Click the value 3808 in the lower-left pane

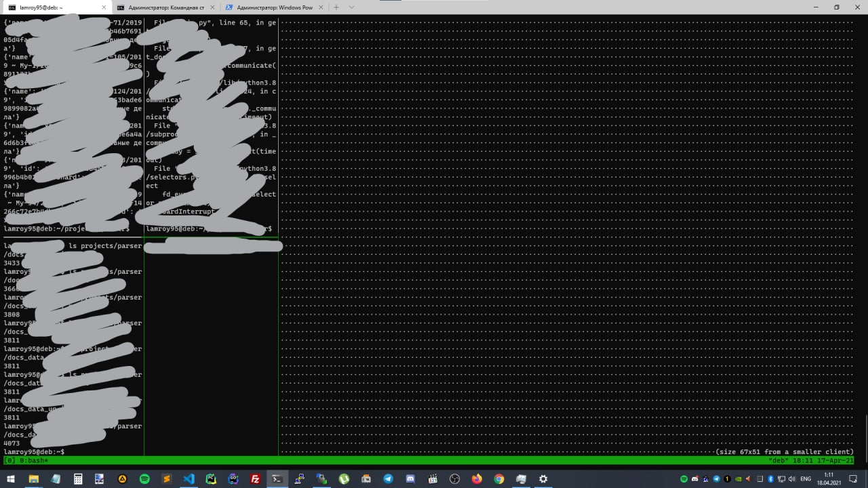12,314
